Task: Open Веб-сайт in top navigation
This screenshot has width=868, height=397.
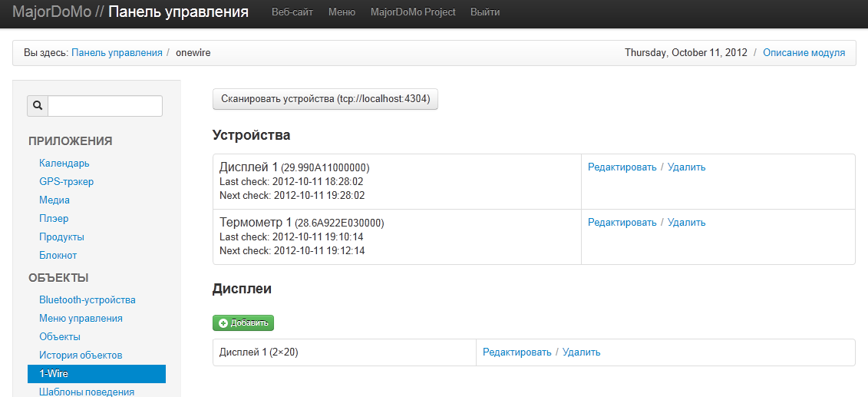Action: (292, 12)
